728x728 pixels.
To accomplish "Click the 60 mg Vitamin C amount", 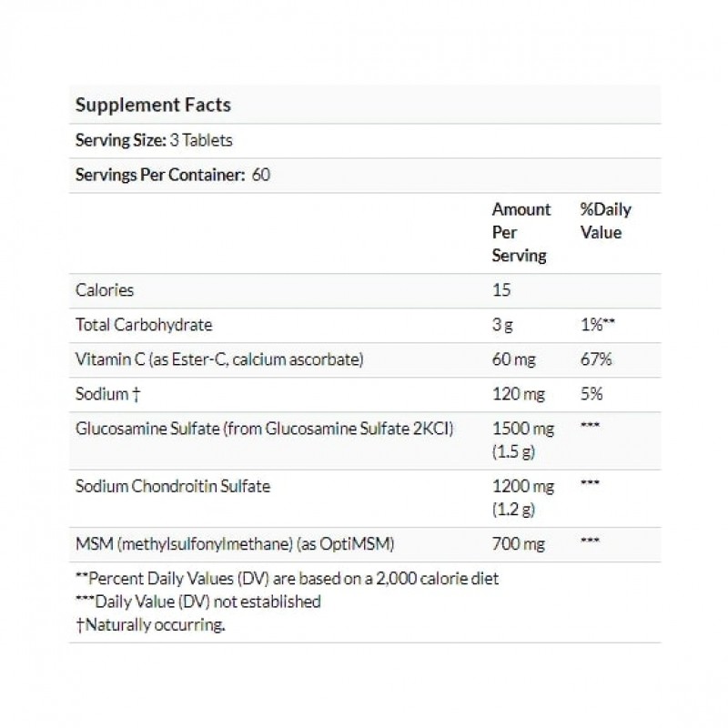I will (511, 359).
